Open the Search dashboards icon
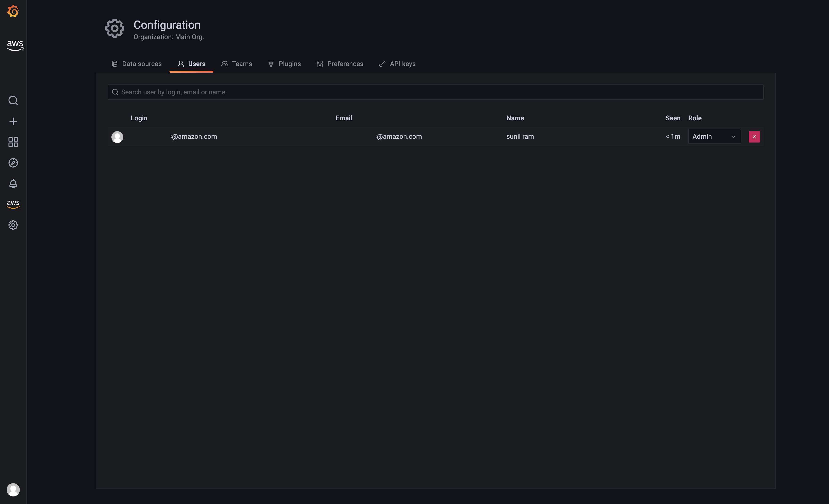The width and height of the screenshot is (829, 504). (13, 100)
